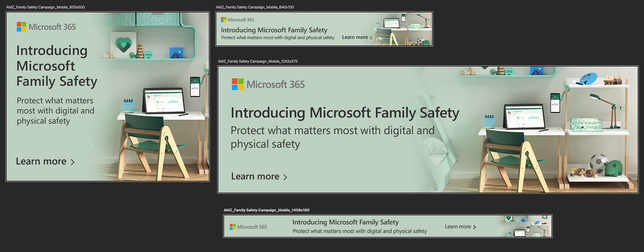The width and height of the screenshot is (644, 252).
Task: Click Microsoft logo squares in 600x500 banner
Action: click(x=21, y=27)
